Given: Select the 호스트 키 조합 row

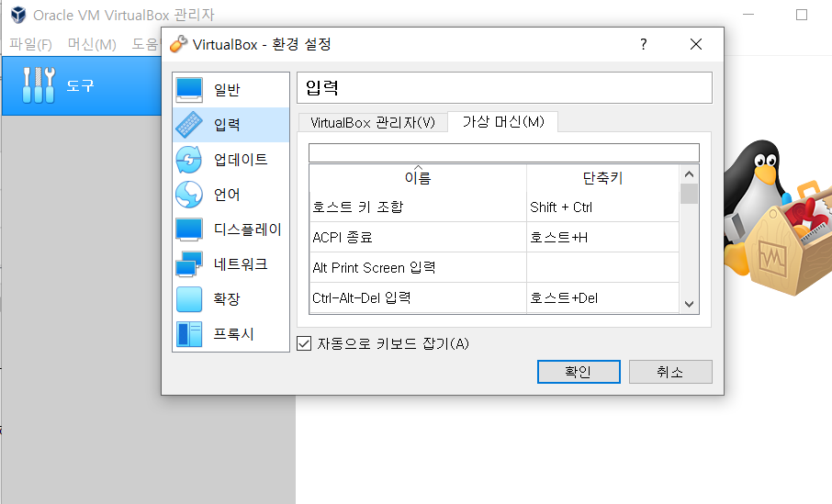Looking at the screenshot, I should pyautogui.click(x=494, y=207).
